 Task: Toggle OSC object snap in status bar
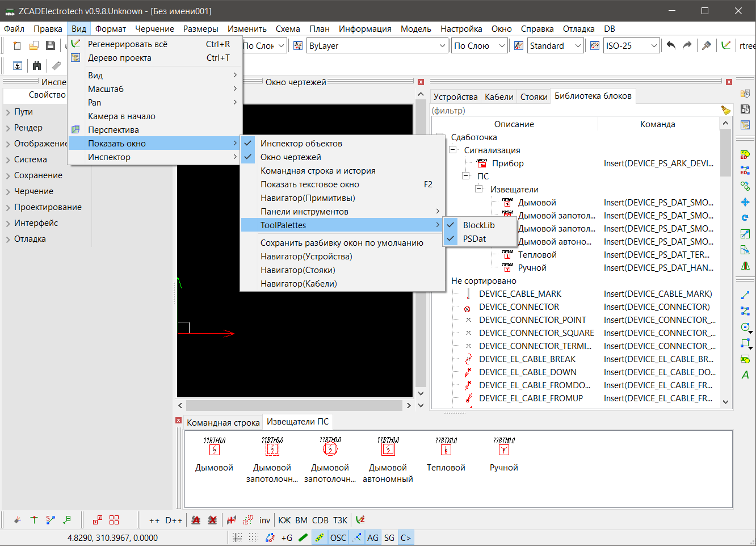[338, 537]
